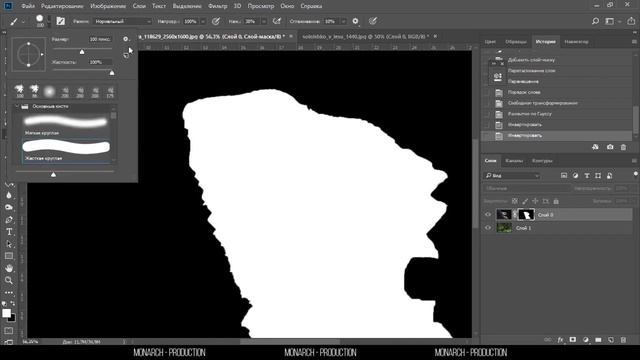Select the Blur (water drop) tool
Screen dimensions: 640x360
click(x=9, y=195)
